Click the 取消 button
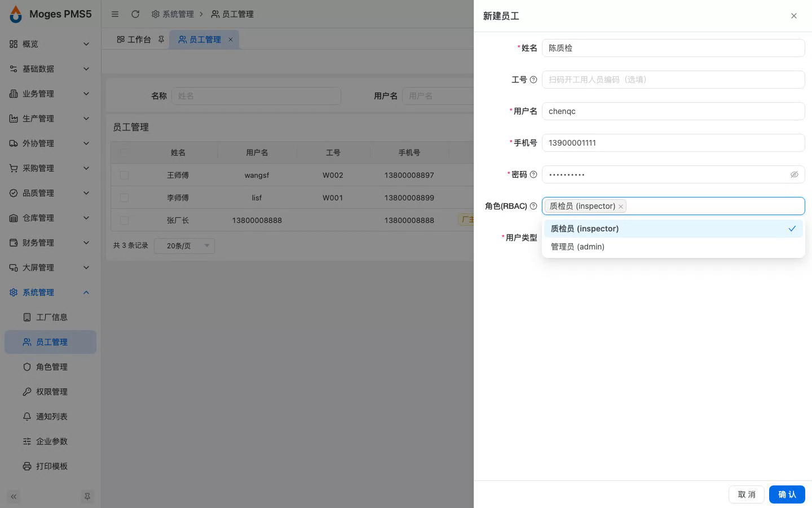The height and width of the screenshot is (508, 812). pos(747,494)
